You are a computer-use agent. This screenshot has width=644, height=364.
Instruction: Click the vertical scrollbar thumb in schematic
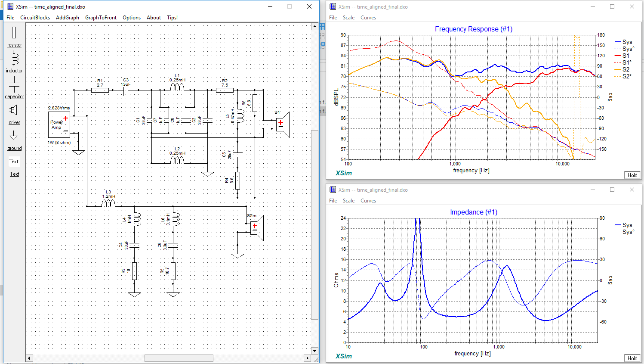(x=314, y=224)
